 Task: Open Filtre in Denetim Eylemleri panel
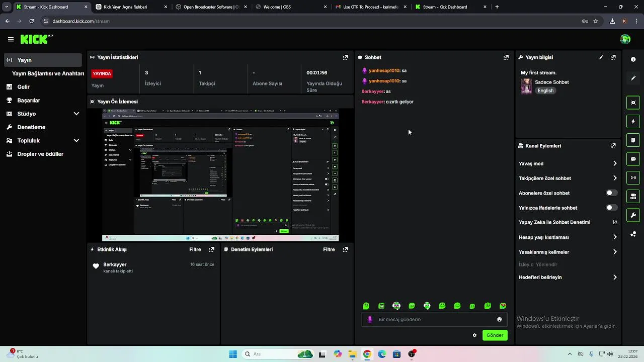329,249
